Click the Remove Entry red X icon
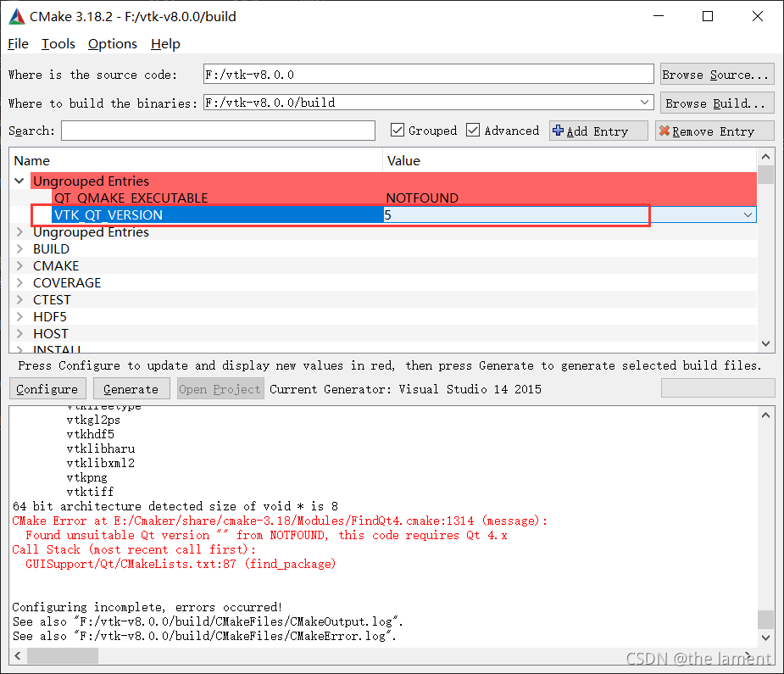The width and height of the screenshot is (784, 674). pyautogui.click(x=664, y=131)
